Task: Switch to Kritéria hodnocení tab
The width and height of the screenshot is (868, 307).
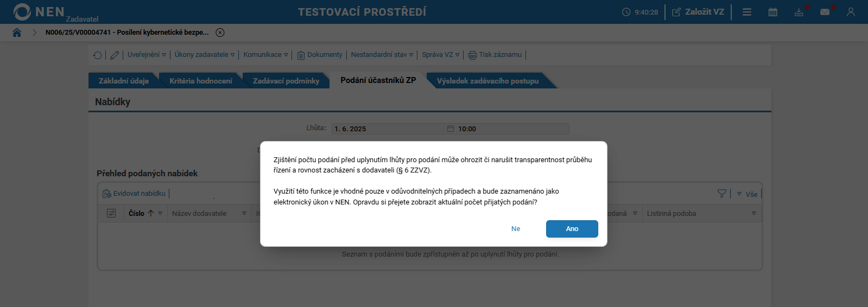Action: (x=200, y=81)
